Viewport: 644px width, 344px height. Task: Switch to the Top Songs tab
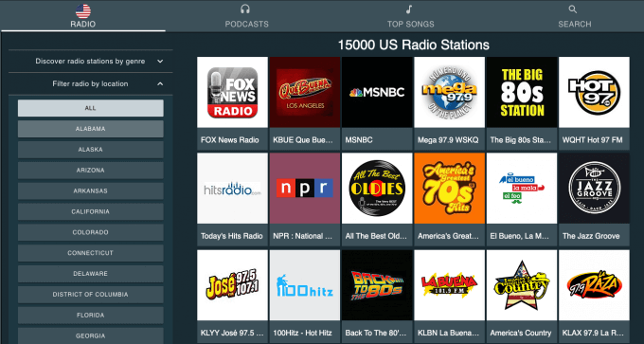coord(410,15)
